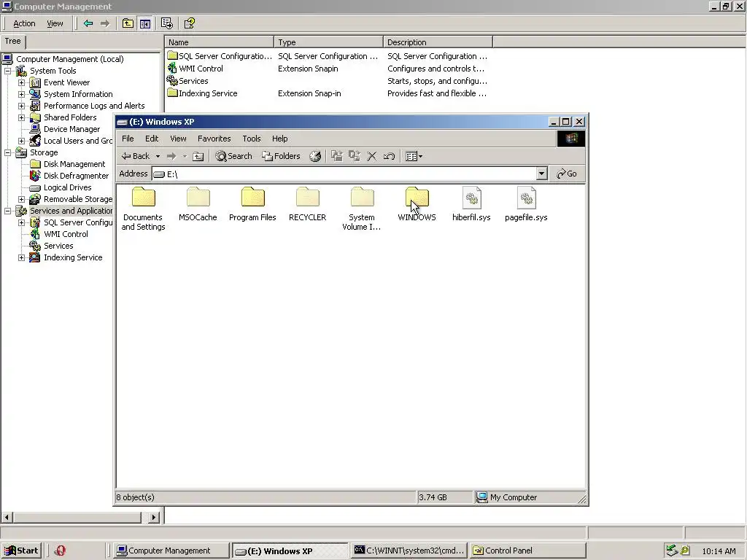Collapse the Storage node
Viewport: 747px width, 560px height.
coord(7,153)
